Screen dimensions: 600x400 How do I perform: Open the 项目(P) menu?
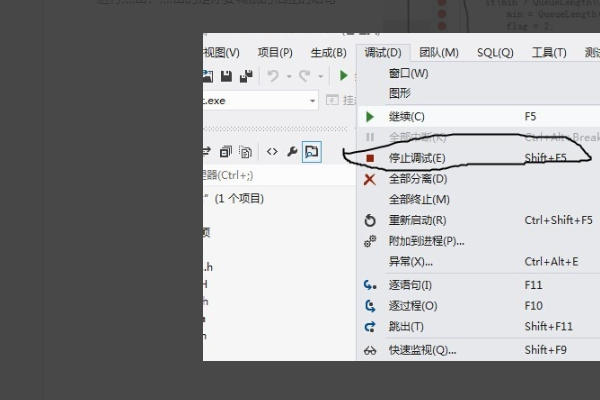[x=275, y=52]
